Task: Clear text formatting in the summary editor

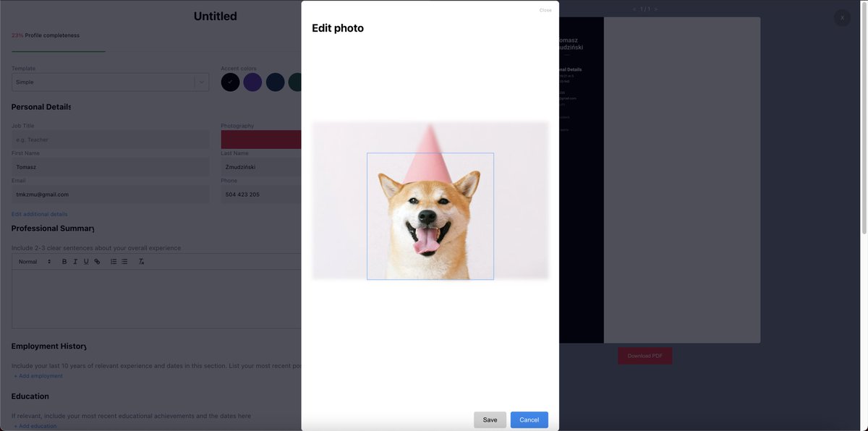Action: (140, 261)
